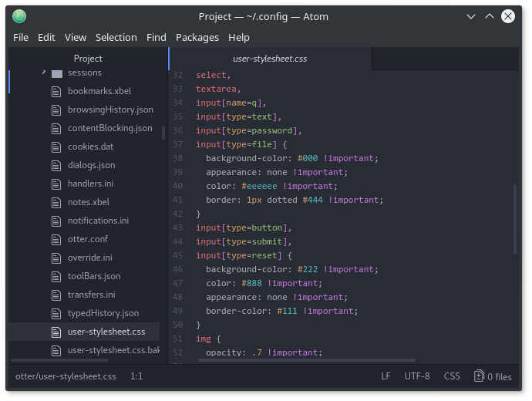Click file icon next to toolBars.json

pyautogui.click(x=56, y=277)
